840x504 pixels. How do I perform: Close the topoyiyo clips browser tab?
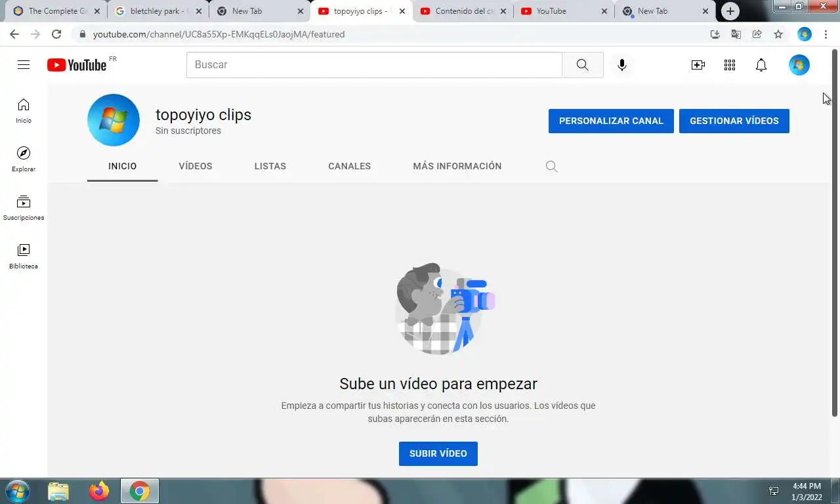(402, 11)
